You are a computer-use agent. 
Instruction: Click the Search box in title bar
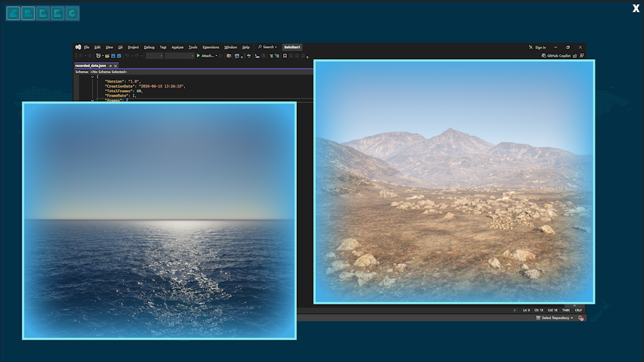click(x=267, y=47)
